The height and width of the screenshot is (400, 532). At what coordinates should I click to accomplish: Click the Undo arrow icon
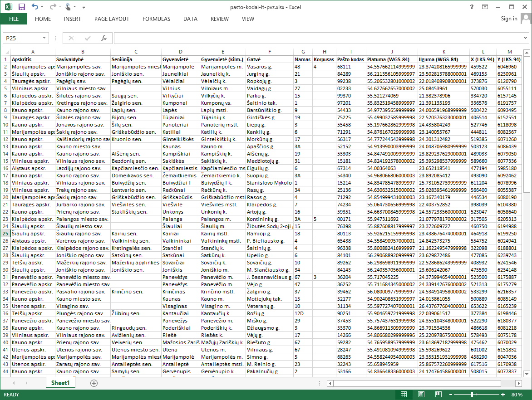pyautogui.click(x=34, y=7)
